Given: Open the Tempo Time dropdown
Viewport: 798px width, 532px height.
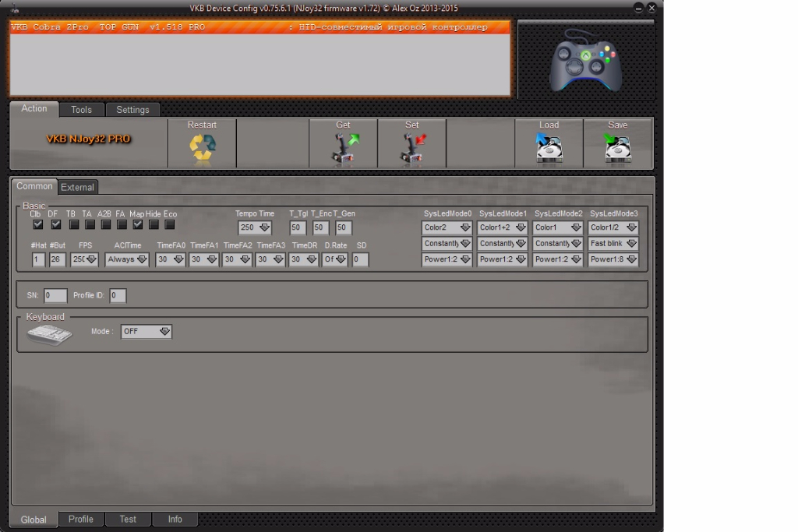Looking at the screenshot, I should coord(255,227).
